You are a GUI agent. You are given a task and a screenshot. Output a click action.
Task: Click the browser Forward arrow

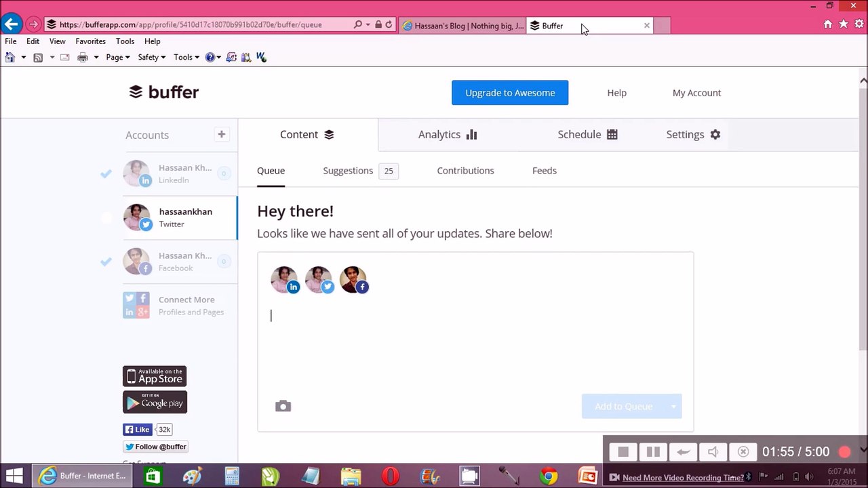coord(33,24)
